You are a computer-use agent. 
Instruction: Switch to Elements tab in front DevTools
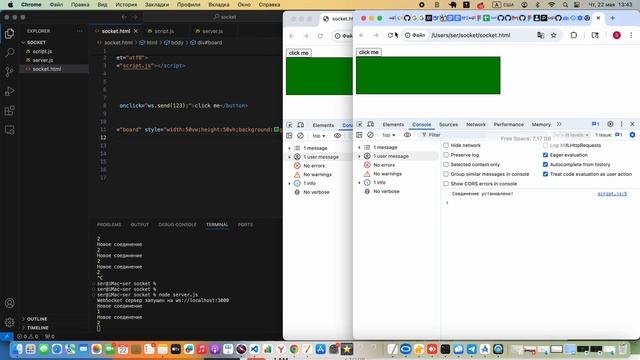[x=393, y=124]
